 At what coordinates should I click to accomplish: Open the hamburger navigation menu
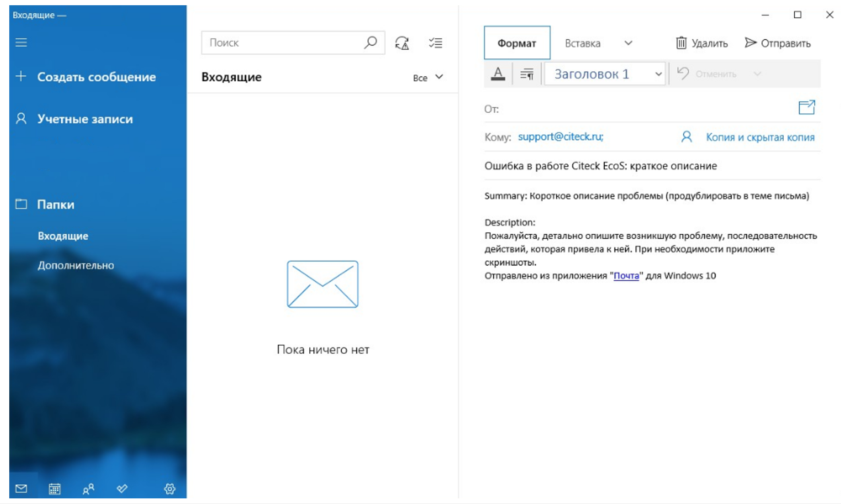21,42
